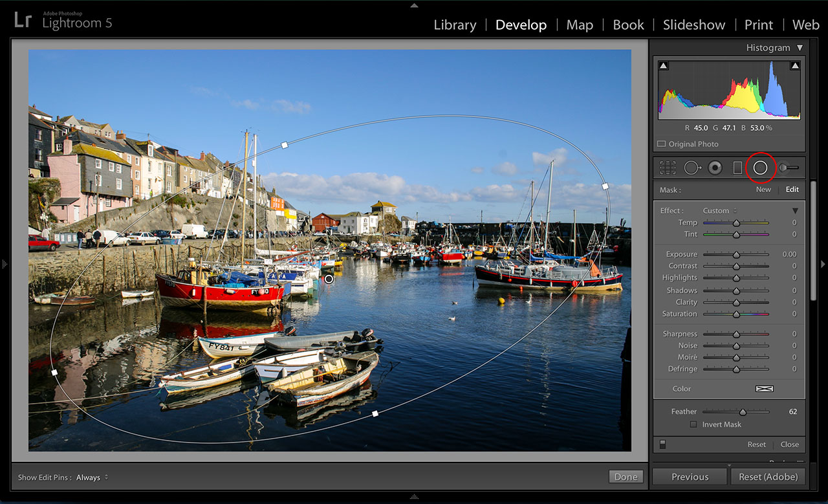The height and width of the screenshot is (504, 828).
Task: Switch to the Book module
Action: pyautogui.click(x=628, y=25)
